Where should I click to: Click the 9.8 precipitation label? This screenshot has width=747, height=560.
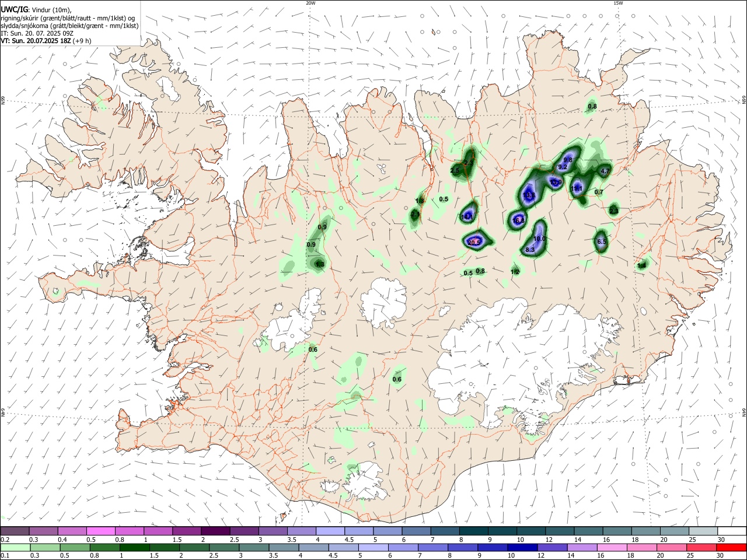pos(568,160)
